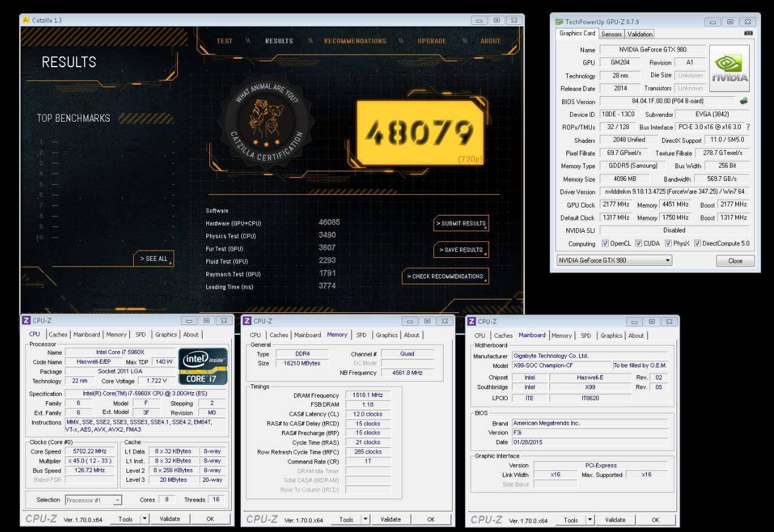The image size is (774, 532).
Task: Open Tools dropdown arrow in CPU-Z CPU window
Action: click(145, 519)
